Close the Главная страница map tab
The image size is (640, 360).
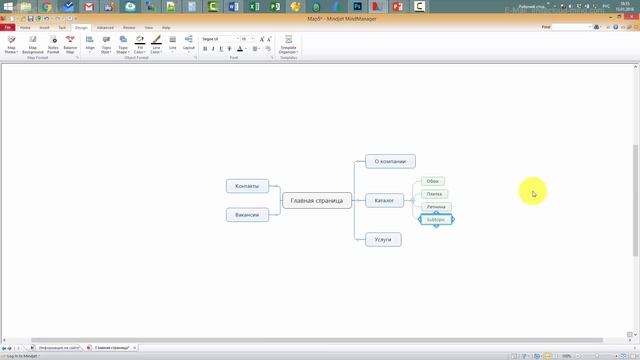tap(134, 348)
